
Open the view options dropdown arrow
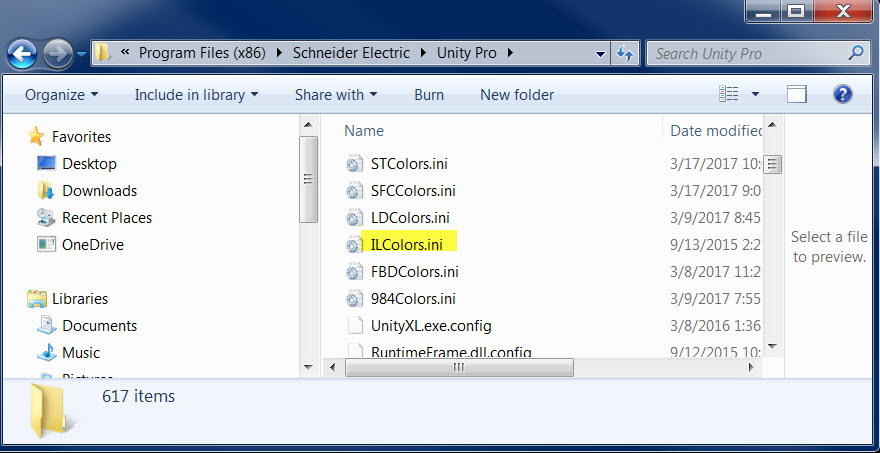tap(755, 94)
